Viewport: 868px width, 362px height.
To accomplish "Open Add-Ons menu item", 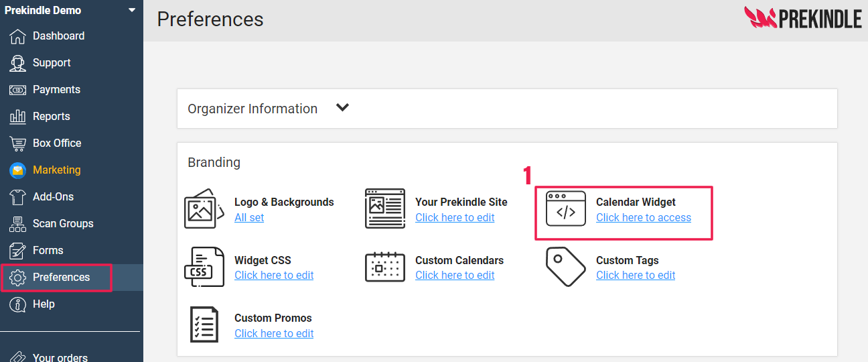I will [53, 197].
